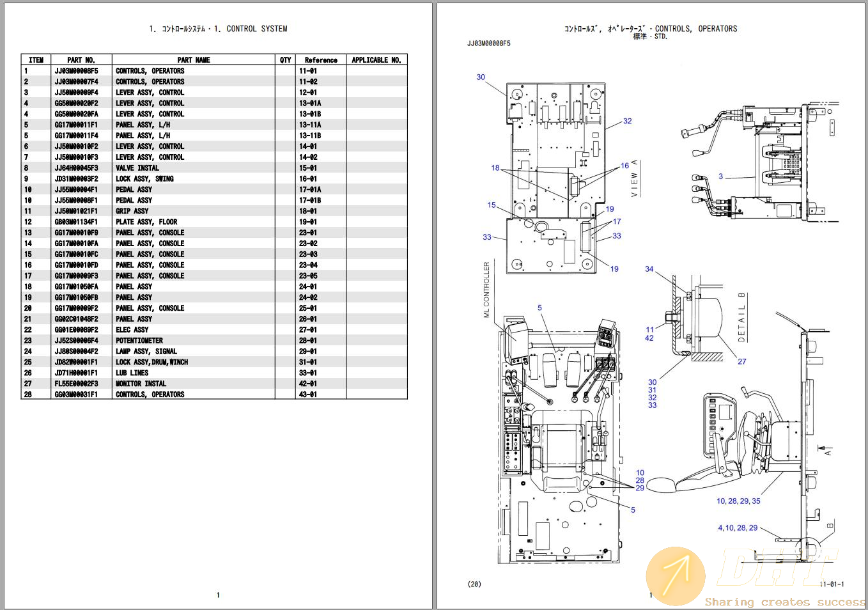
Task: Select the PART NAME column header
Action: (194, 60)
